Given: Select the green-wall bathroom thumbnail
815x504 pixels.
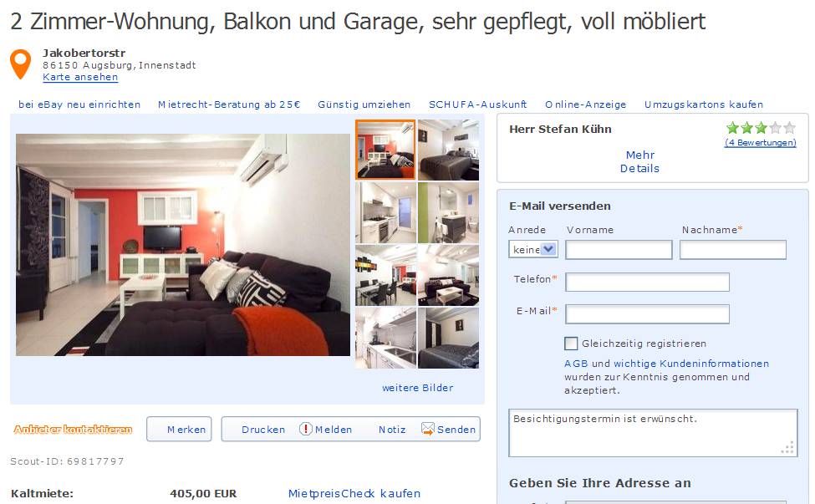Looking at the screenshot, I should [449, 212].
